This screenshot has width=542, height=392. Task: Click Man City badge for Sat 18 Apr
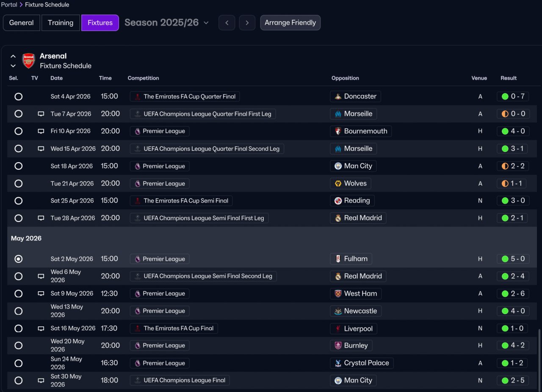[338, 166]
